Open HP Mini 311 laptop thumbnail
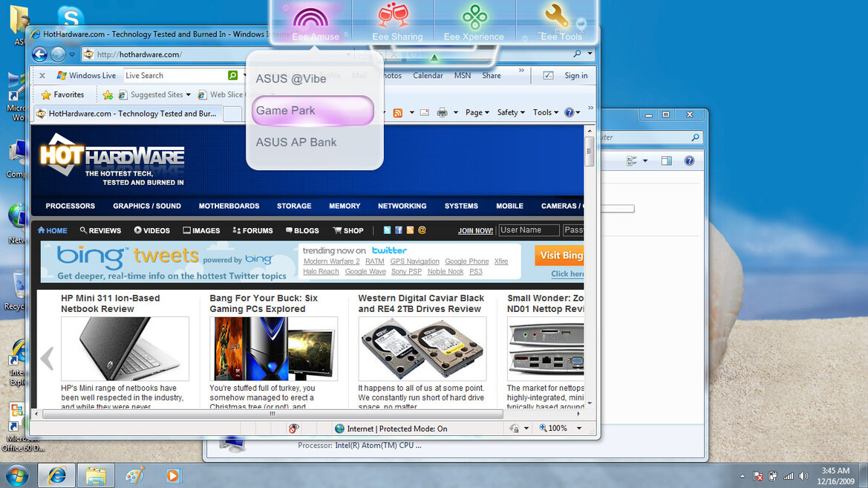The image size is (868, 488). 125,349
